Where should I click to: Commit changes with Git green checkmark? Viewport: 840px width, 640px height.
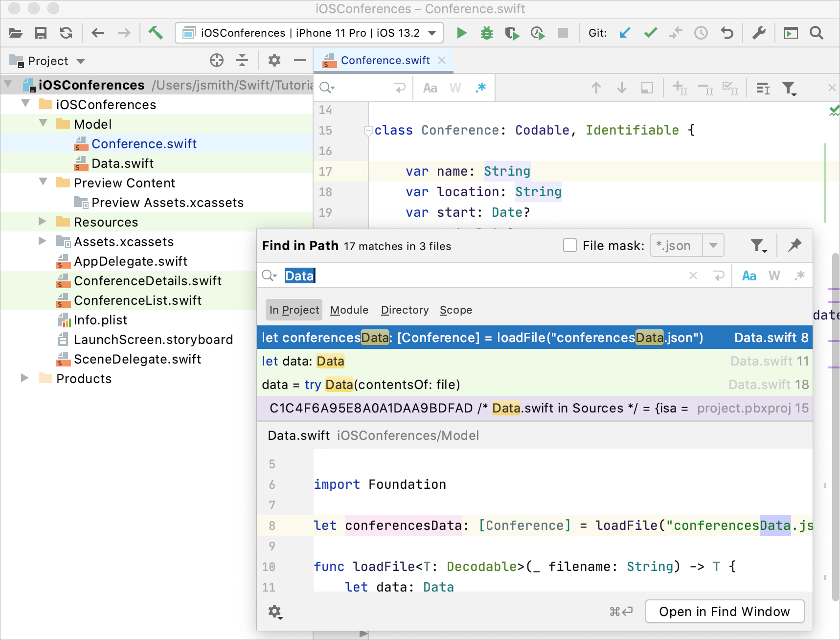pos(650,33)
